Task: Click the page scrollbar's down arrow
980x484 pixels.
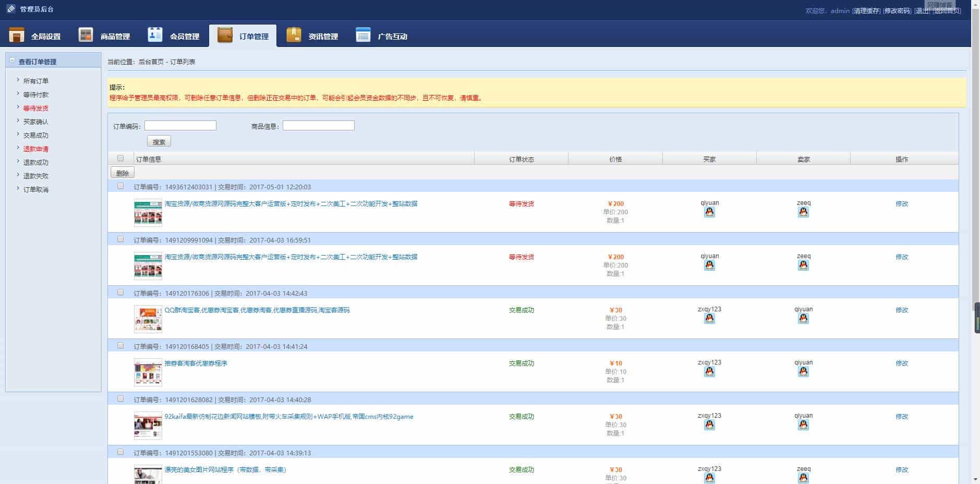Action: coord(975,479)
